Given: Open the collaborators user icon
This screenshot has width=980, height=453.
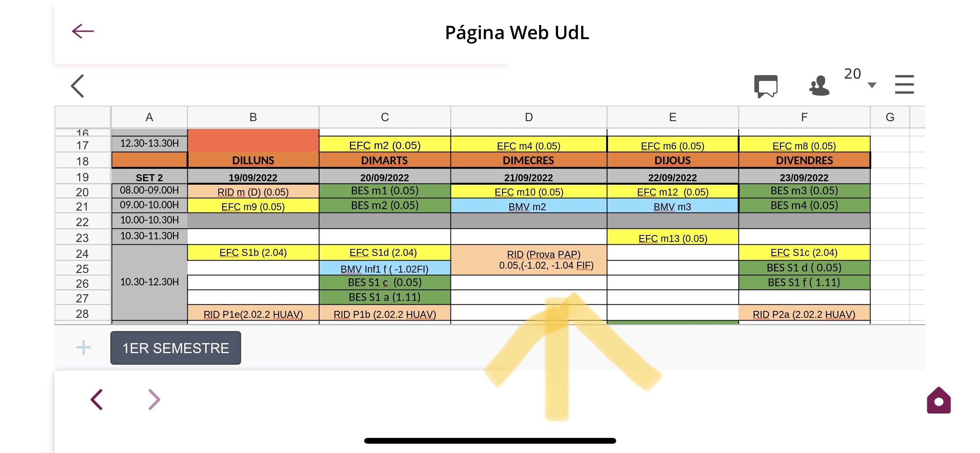Looking at the screenshot, I should (x=819, y=86).
